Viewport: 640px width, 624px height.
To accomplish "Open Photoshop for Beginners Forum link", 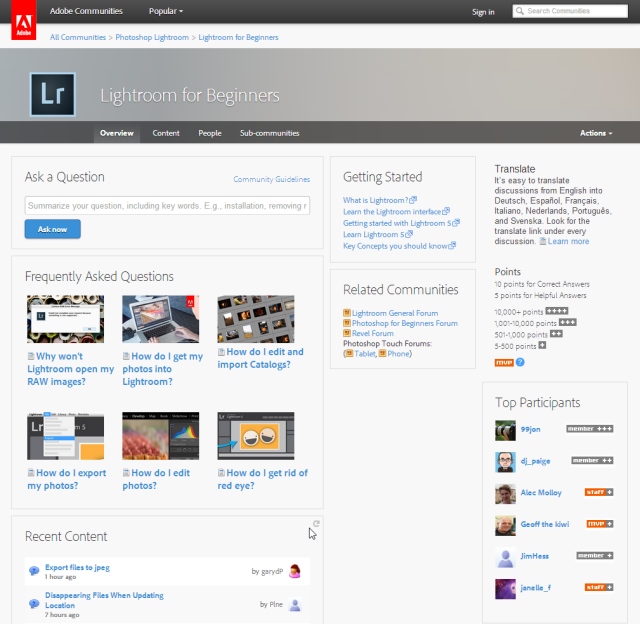I will pos(405,323).
